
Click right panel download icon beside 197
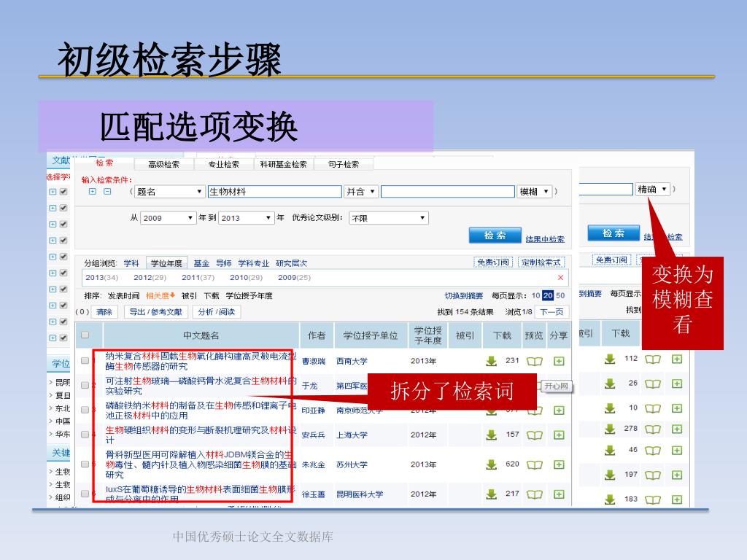tap(610, 475)
